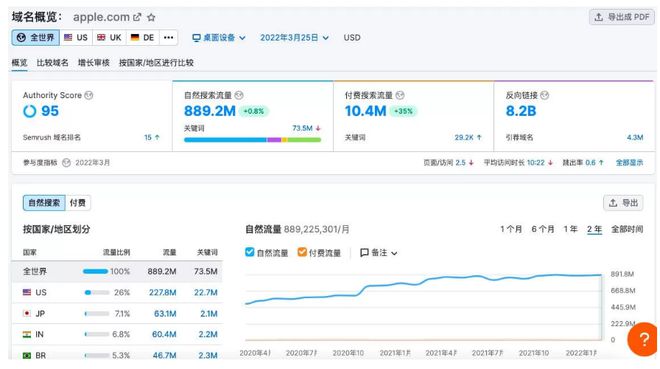Click the US flag icon in table
The width and height of the screenshot is (660, 369).
tap(27, 292)
